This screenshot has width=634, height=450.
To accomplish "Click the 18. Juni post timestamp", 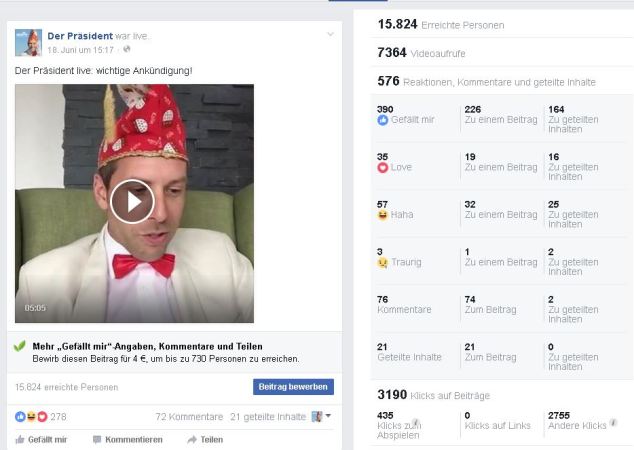I will [x=81, y=49].
